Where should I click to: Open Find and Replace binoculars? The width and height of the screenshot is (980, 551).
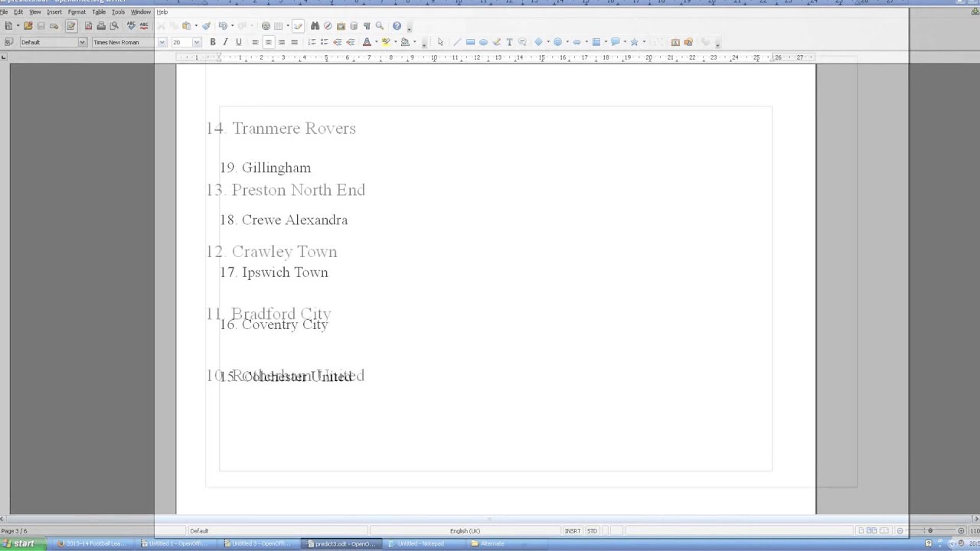[x=315, y=26]
